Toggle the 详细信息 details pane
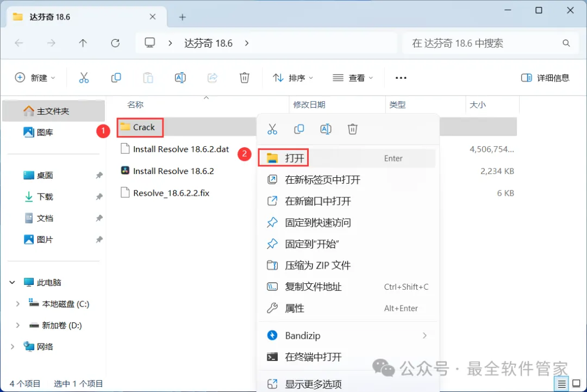 [545, 78]
